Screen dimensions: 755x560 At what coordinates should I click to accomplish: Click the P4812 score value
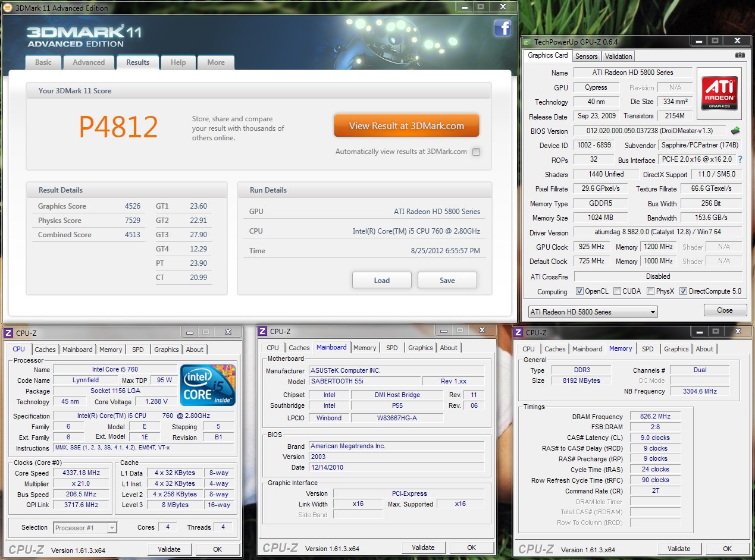point(118,127)
